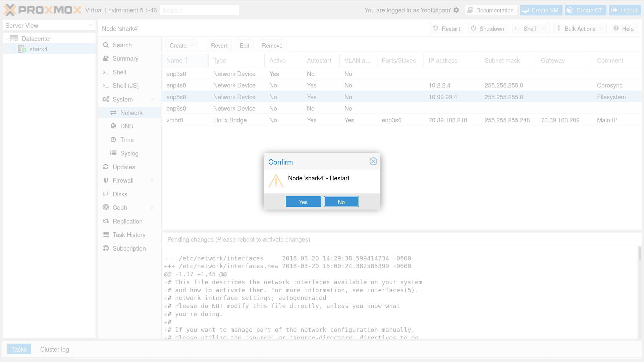This screenshot has height=362, width=644.
Task: Click the Network arrows icon
Action: click(x=113, y=113)
